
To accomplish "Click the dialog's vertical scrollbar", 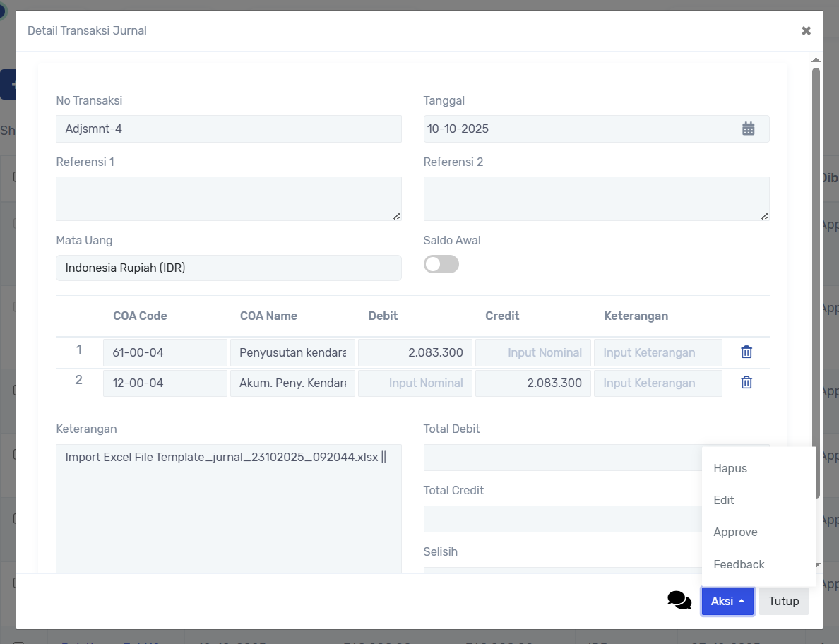I will 816,282.
